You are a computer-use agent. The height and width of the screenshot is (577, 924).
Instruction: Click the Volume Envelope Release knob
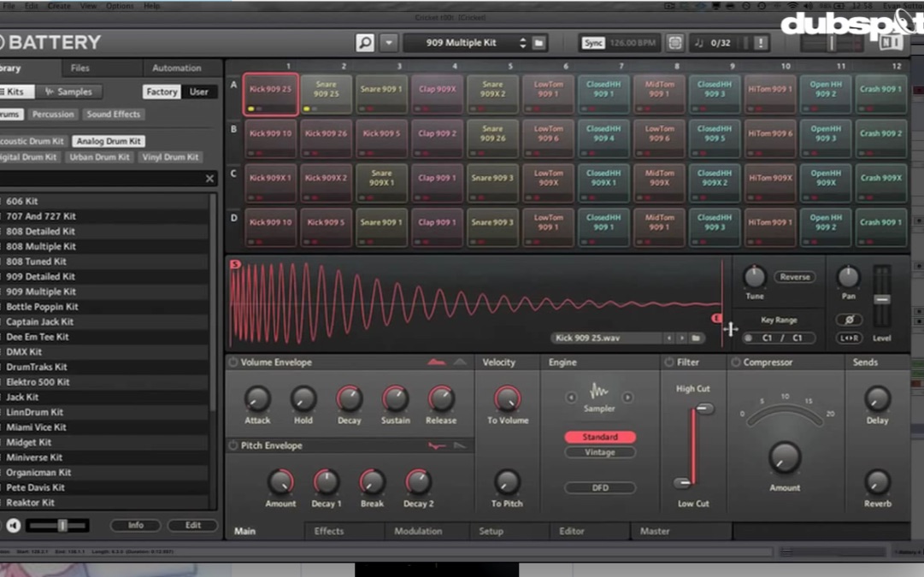tap(441, 399)
